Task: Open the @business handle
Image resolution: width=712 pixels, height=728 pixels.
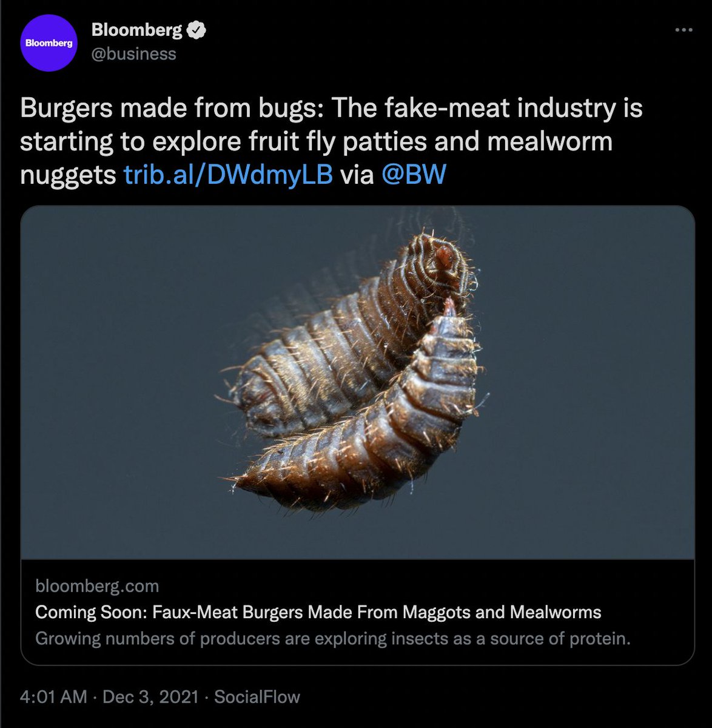Action: [133, 54]
